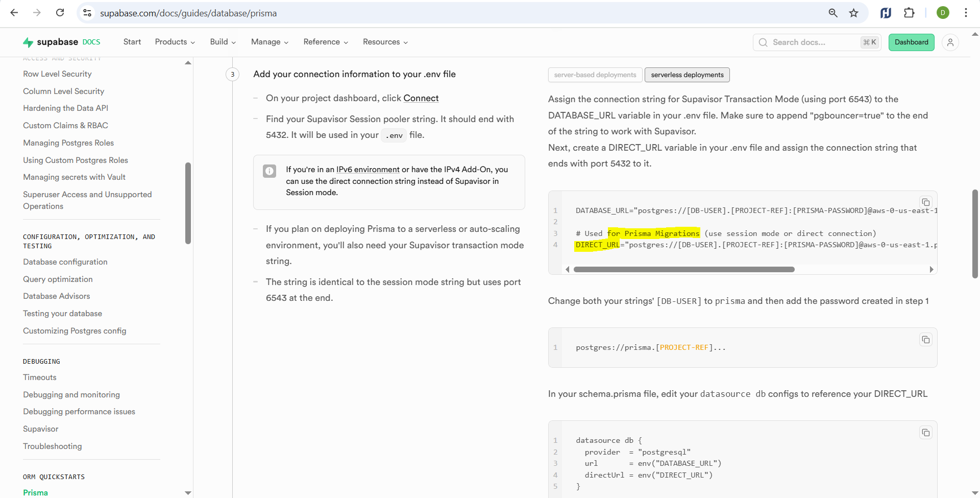This screenshot has height=498, width=980.
Task: Click the page vertical scrollbar thumb
Action: click(975, 234)
